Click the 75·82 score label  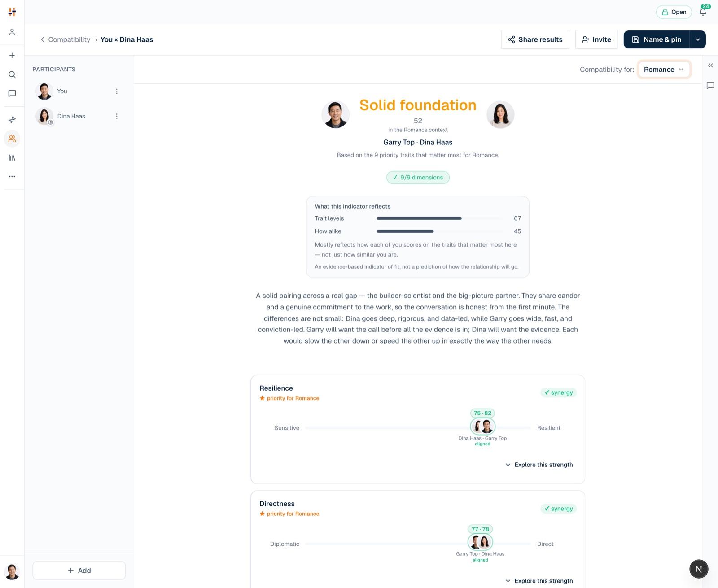pos(482,413)
